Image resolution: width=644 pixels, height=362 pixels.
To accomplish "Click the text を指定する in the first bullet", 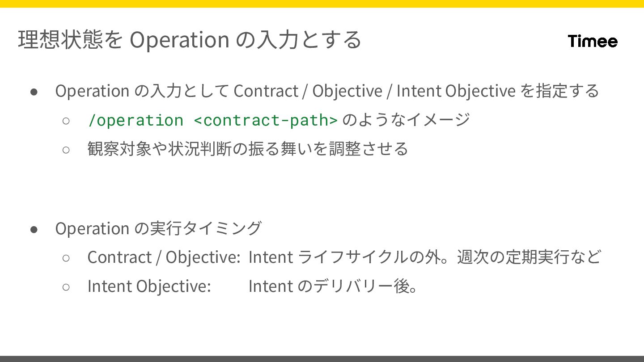I will [559, 91].
